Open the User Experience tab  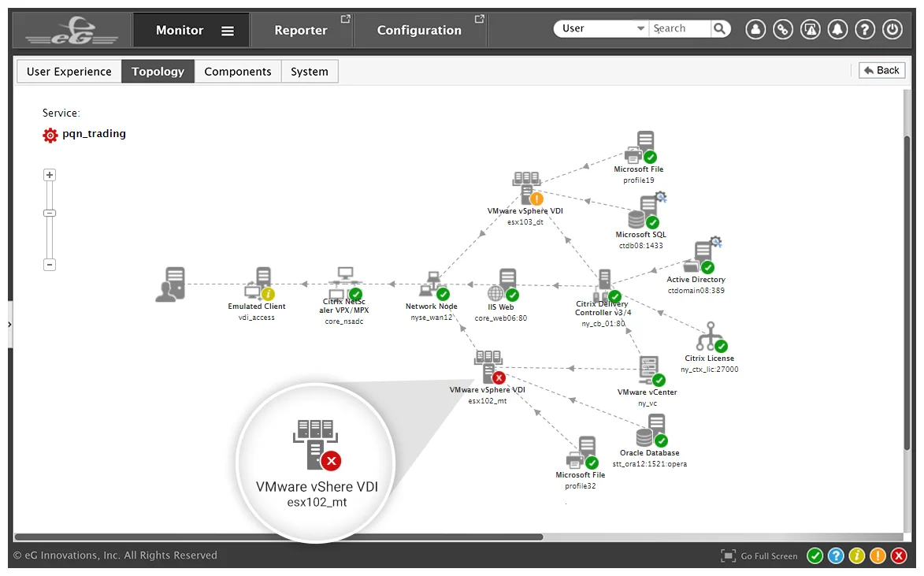click(x=69, y=72)
